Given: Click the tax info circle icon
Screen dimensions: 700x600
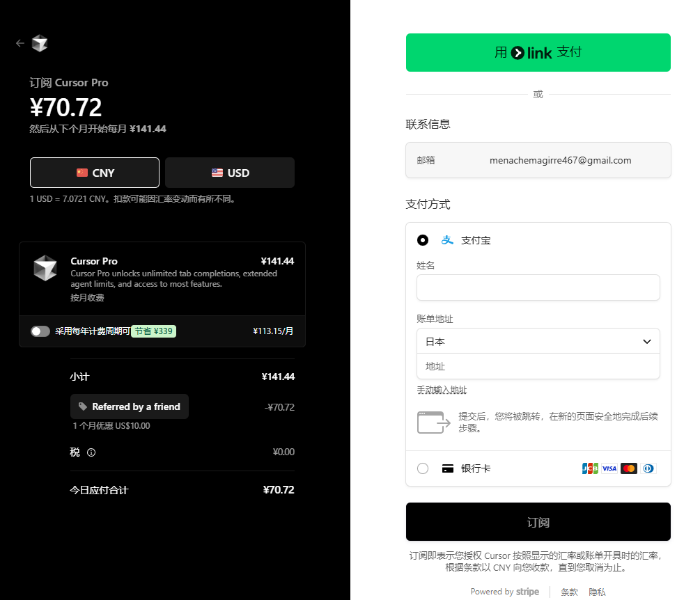Looking at the screenshot, I should coord(91,452).
